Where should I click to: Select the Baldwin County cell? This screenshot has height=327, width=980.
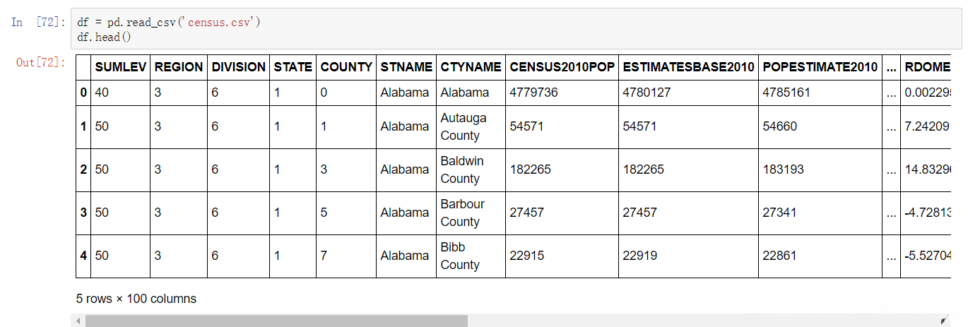[x=462, y=170]
